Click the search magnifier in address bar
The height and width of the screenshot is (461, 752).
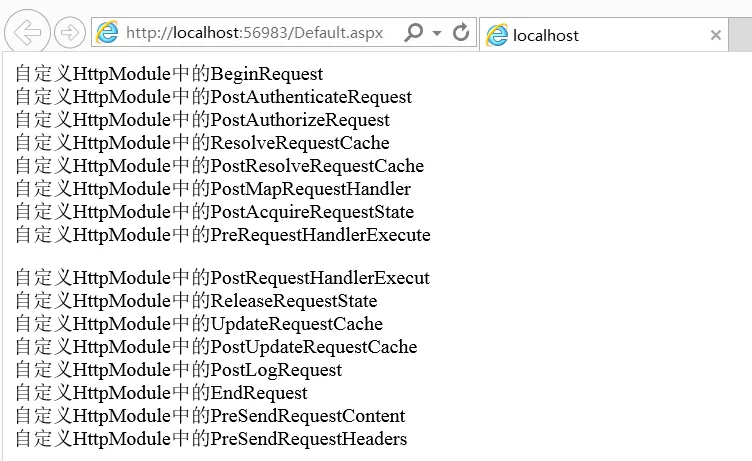tap(413, 33)
